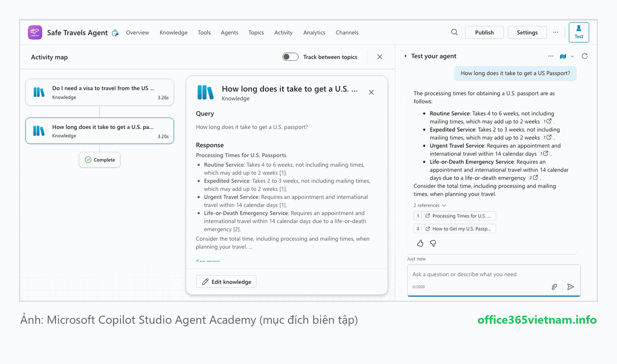This screenshot has width=617, height=364.
Task: Open reference How to Get my U.S. Passp...
Action: [x=455, y=228]
